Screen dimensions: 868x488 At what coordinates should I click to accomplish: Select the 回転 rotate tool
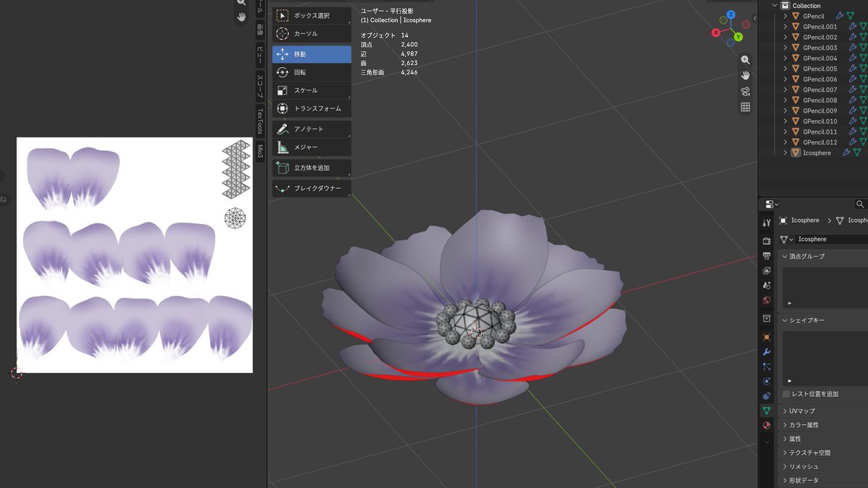click(x=312, y=72)
